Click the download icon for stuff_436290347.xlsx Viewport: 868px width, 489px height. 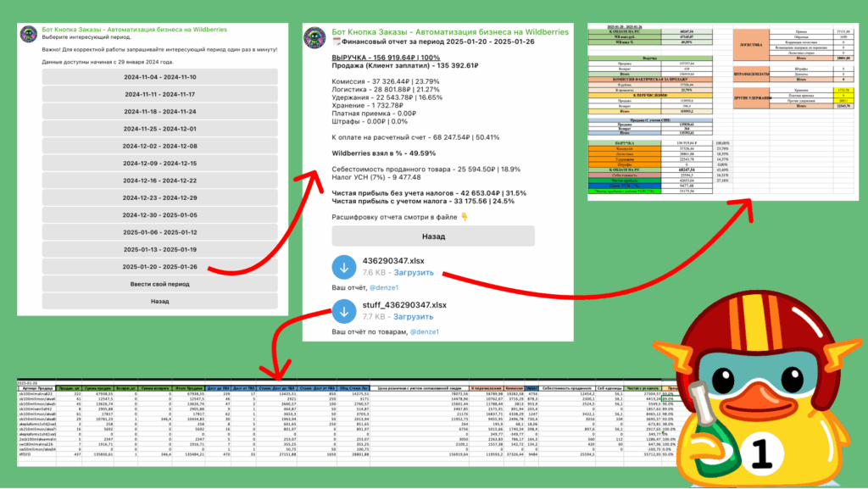pos(344,311)
